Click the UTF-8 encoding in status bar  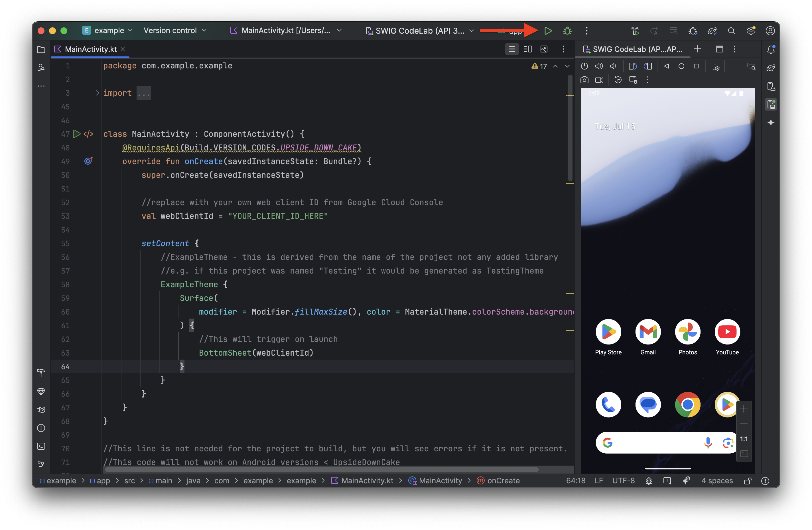click(623, 480)
